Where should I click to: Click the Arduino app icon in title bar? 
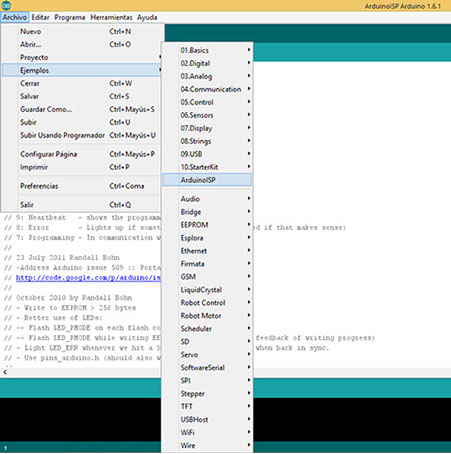click(6, 5)
